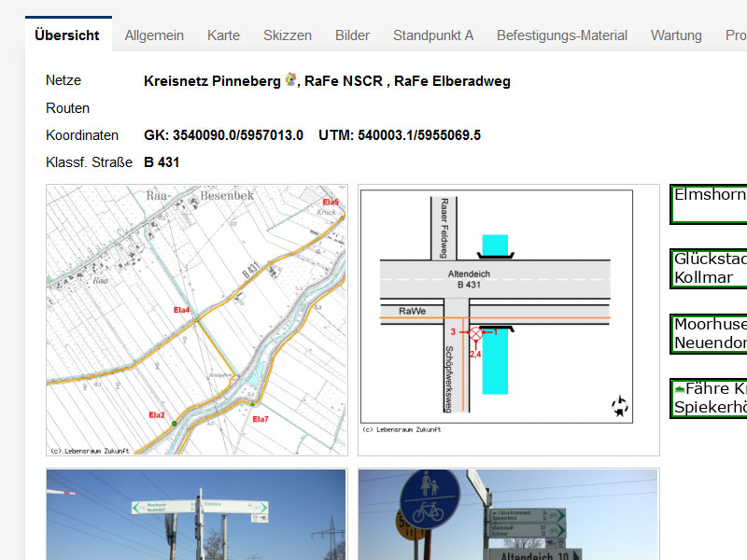The height and width of the screenshot is (560, 747).
Task: Open the photo with blue bicycle sign
Action: pyautogui.click(x=508, y=514)
